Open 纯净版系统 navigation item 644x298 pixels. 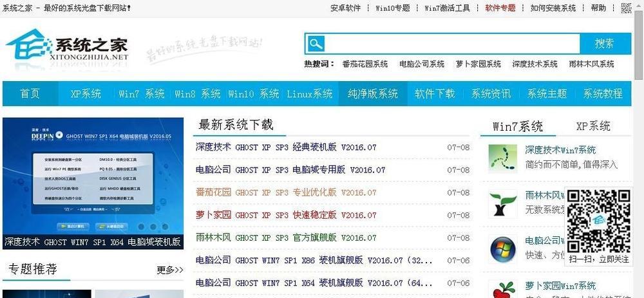[x=372, y=93]
